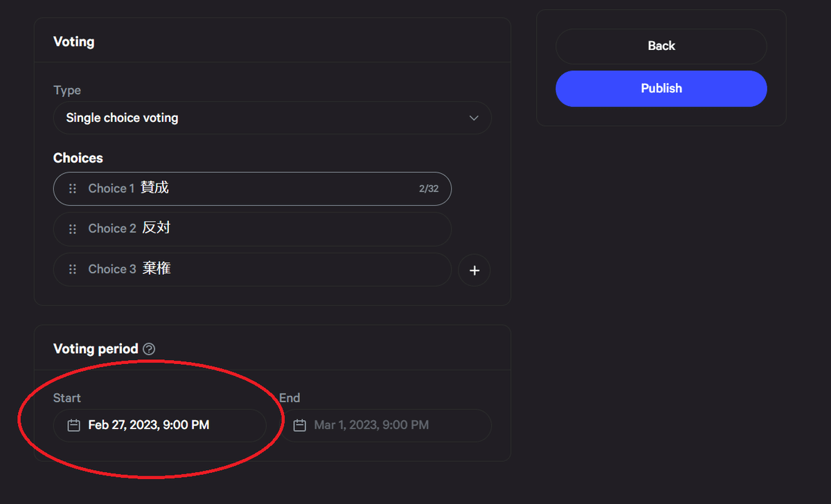The width and height of the screenshot is (831, 504).
Task: Change end date Mar 1, 2023
Action: [x=371, y=425]
